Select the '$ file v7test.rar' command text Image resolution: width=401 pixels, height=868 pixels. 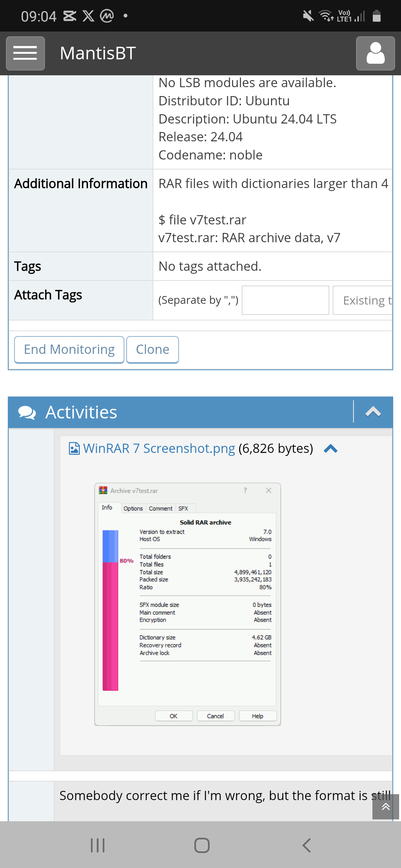click(x=202, y=220)
